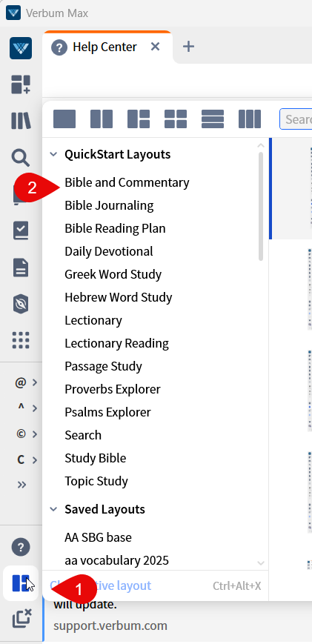Select the four-panel grid layout icon
This screenshot has width=312, height=644.
(x=176, y=119)
